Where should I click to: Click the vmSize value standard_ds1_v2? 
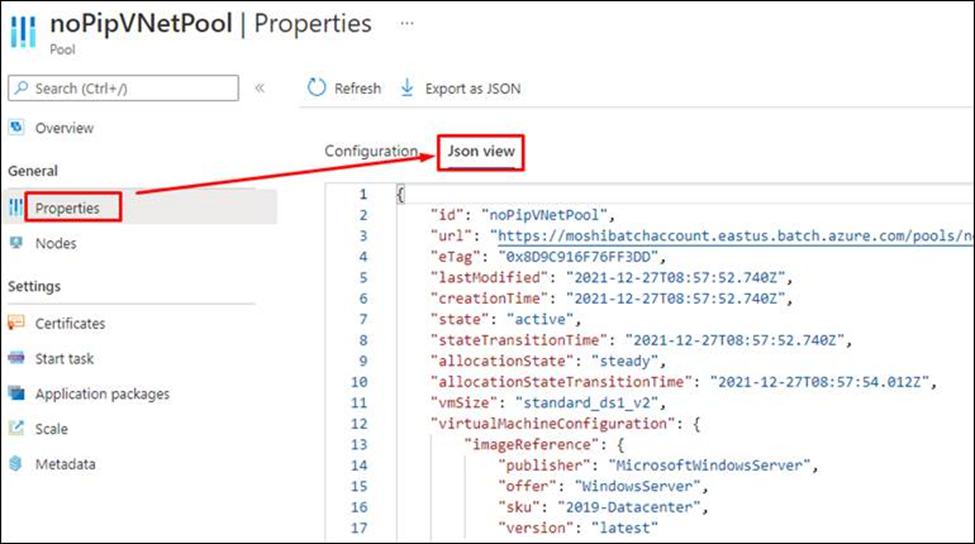(x=586, y=403)
